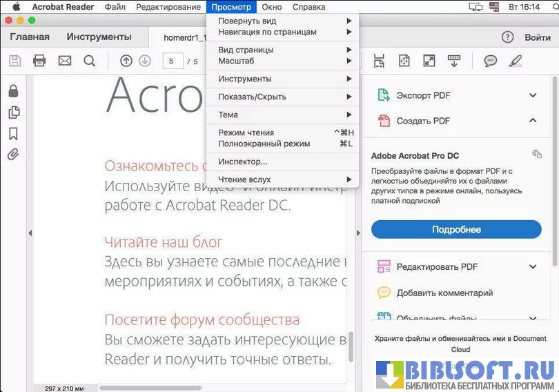Open the bookmarks panel icon

[13, 134]
